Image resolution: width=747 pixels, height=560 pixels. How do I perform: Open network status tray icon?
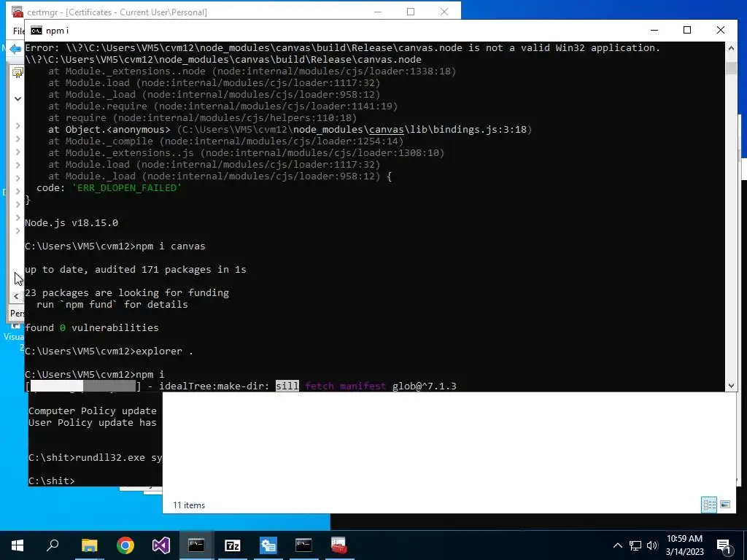click(x=635, y=545)
